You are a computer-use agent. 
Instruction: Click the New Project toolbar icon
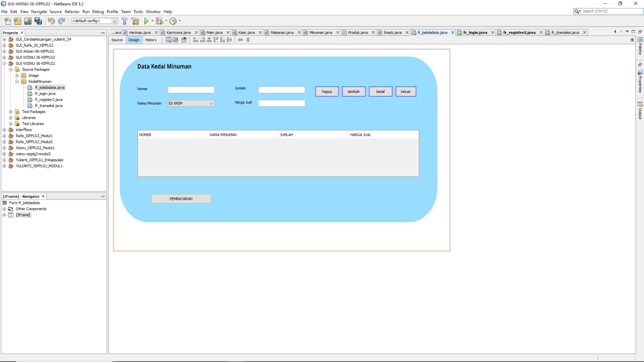pos(17,21)
